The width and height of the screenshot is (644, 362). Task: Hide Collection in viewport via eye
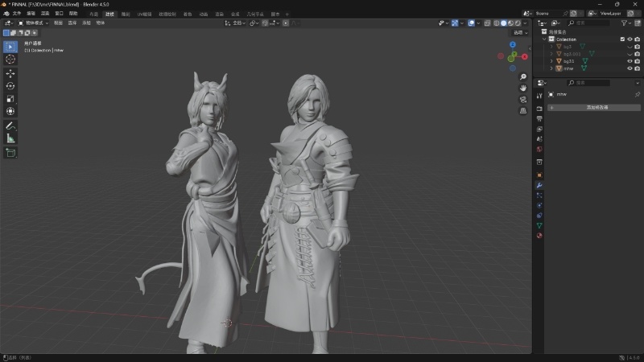click(630, 39)
